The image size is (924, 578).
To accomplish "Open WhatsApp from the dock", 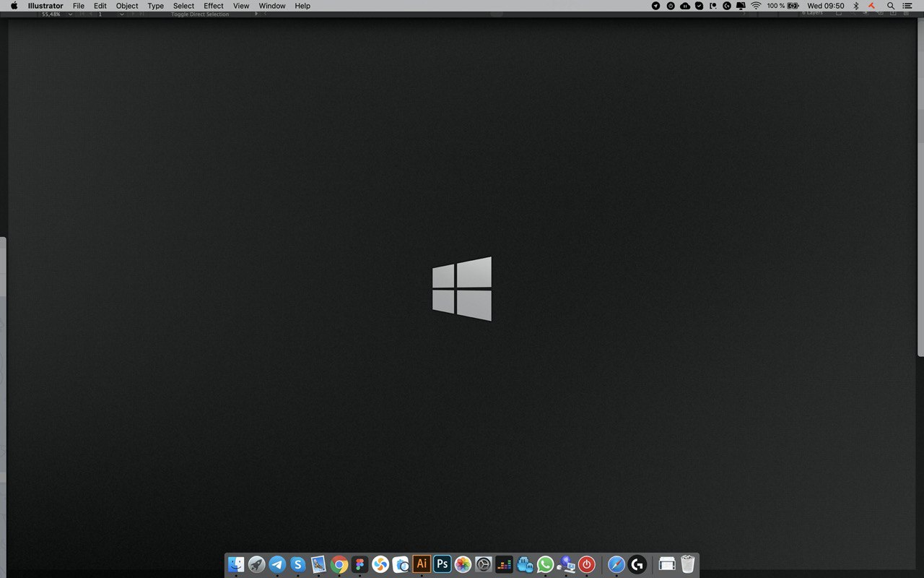I will pyautogui.click(x=545, y=564).
